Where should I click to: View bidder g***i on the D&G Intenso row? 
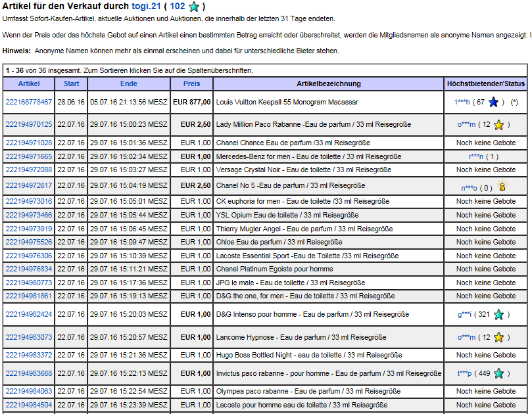pyautogui.click(x=464, y=314)
